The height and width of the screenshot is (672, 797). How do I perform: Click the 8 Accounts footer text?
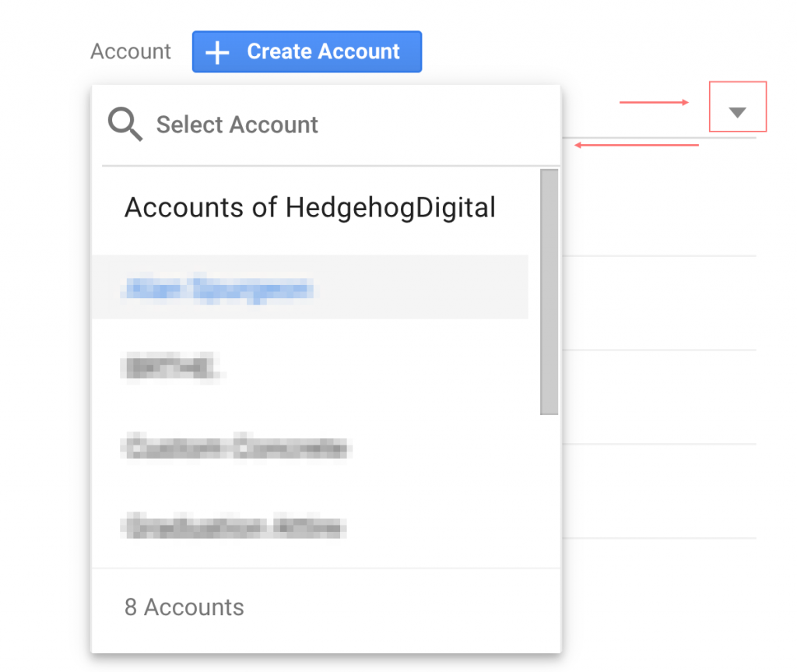pos(184,607)
